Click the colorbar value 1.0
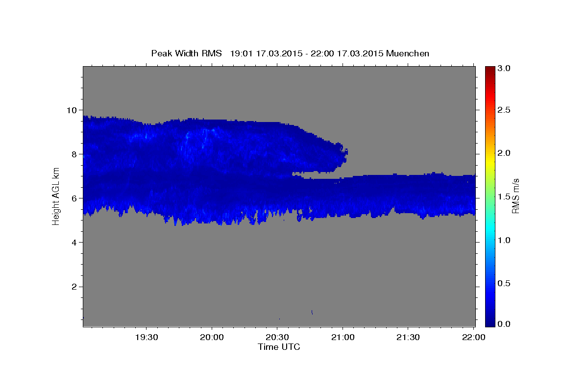 coord(505,240)
